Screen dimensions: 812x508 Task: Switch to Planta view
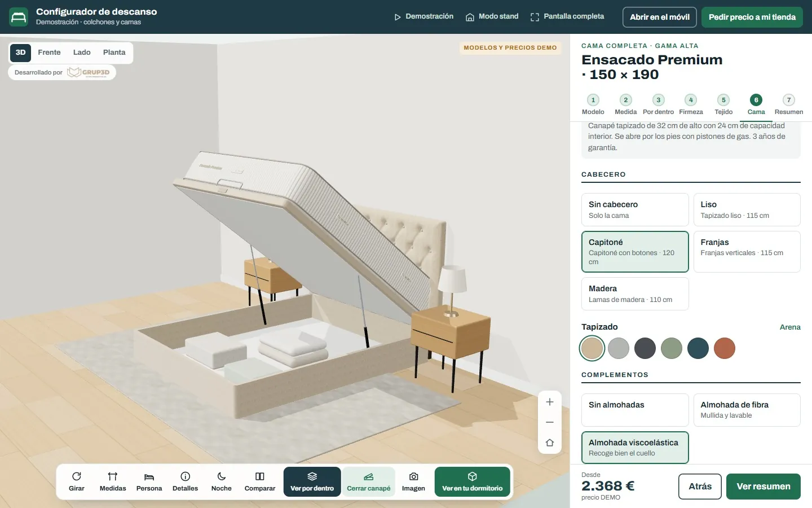tap(114, 52)
